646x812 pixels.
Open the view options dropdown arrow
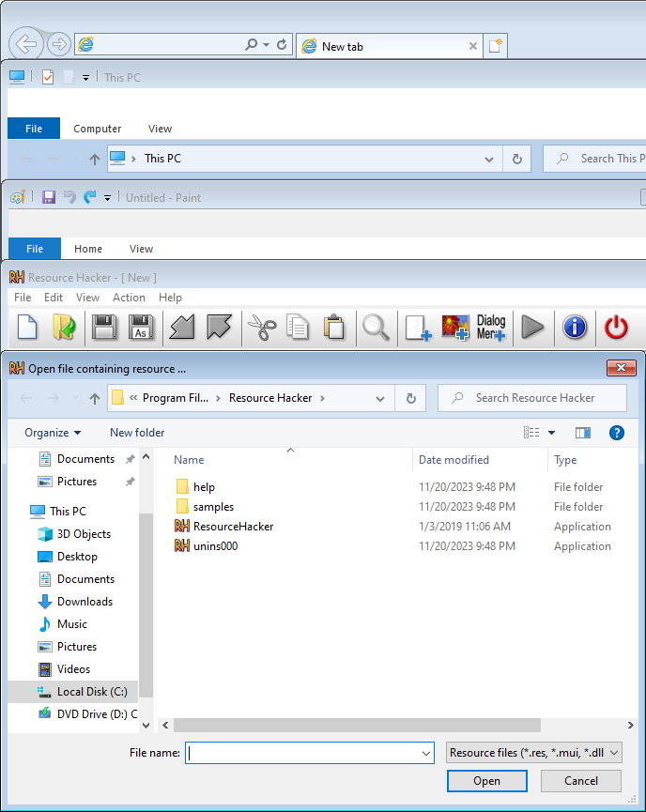click(x=552, y=433)
